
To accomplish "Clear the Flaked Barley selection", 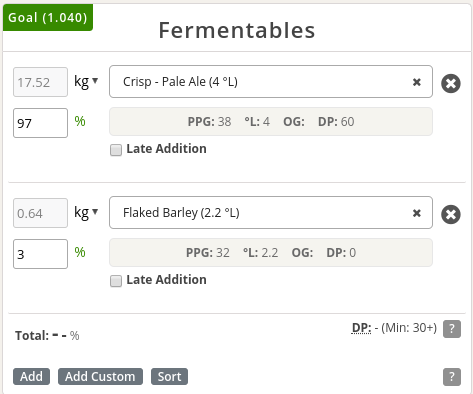I will pyautogui.click(x=417, y=213).
